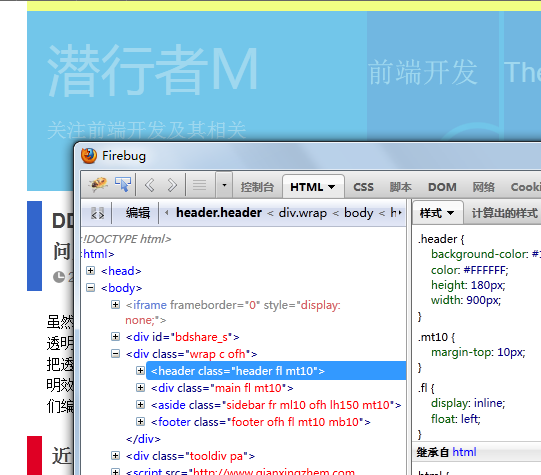Switch to the CSS tab
The image size is (541, 475).
[x=363, y=187]
